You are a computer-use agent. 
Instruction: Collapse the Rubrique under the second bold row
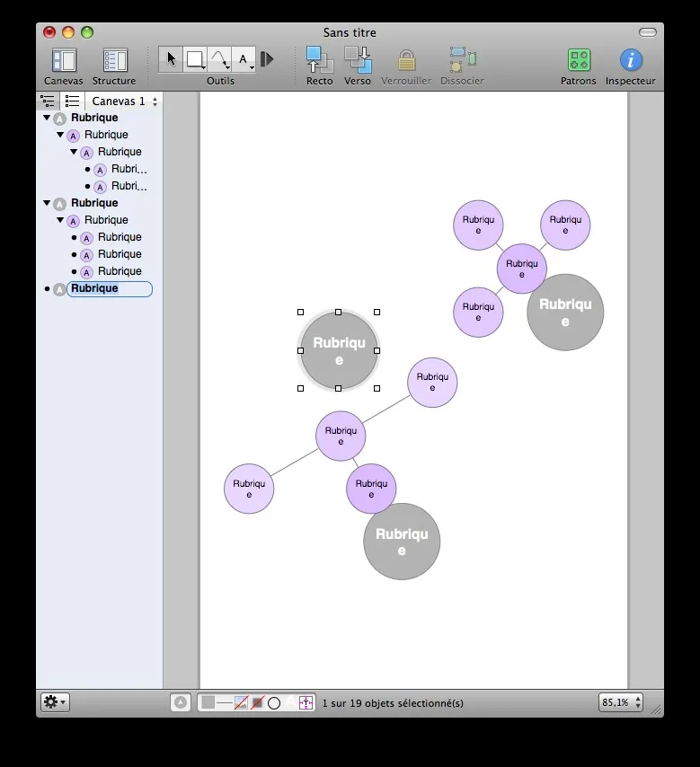60,220
